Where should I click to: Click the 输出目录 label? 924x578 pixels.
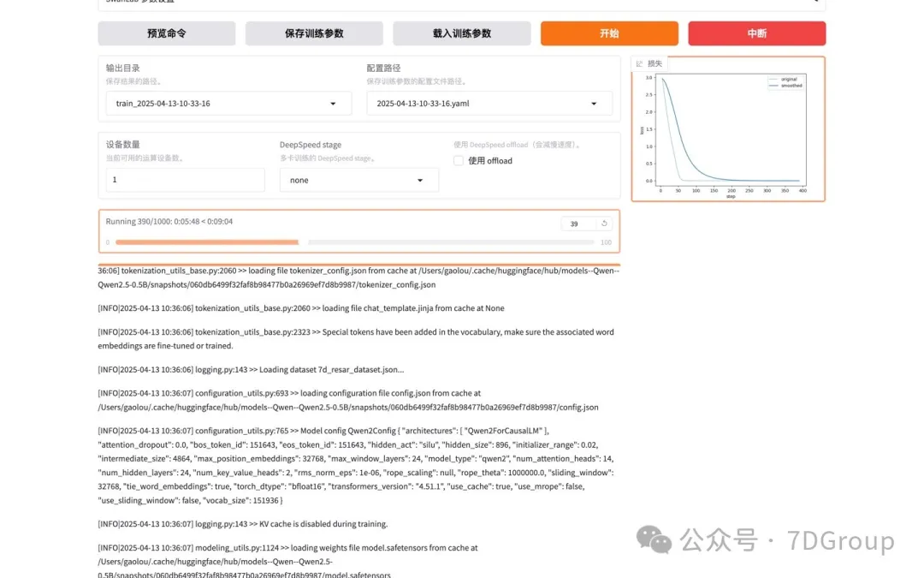pos(122,68)
